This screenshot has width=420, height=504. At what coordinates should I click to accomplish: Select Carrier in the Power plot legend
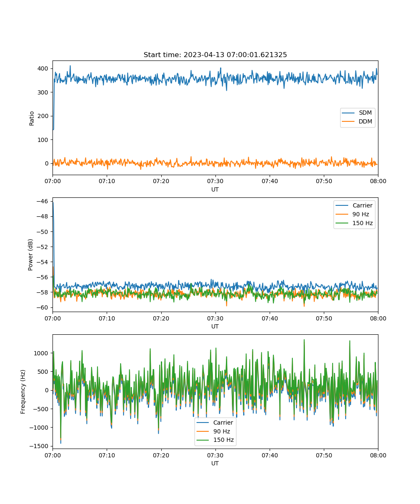point(362,205)
